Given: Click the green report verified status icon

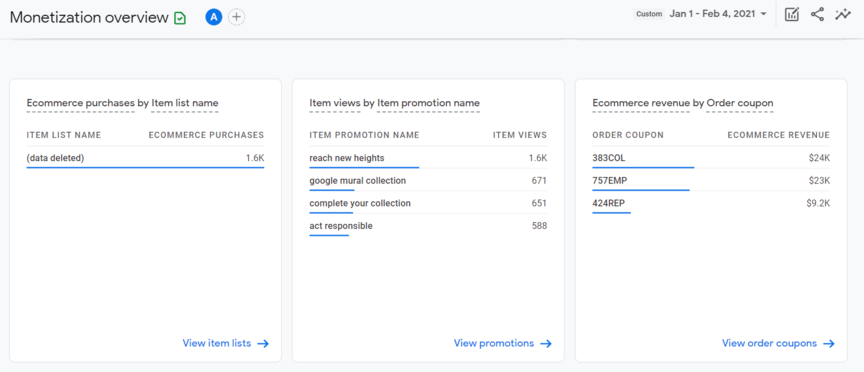Looking at the screenshot, I should 180,18.
